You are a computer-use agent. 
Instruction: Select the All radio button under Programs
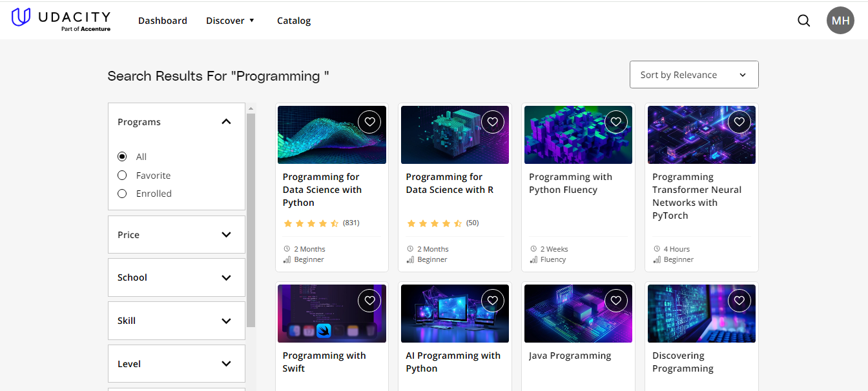tap(122, 156)
